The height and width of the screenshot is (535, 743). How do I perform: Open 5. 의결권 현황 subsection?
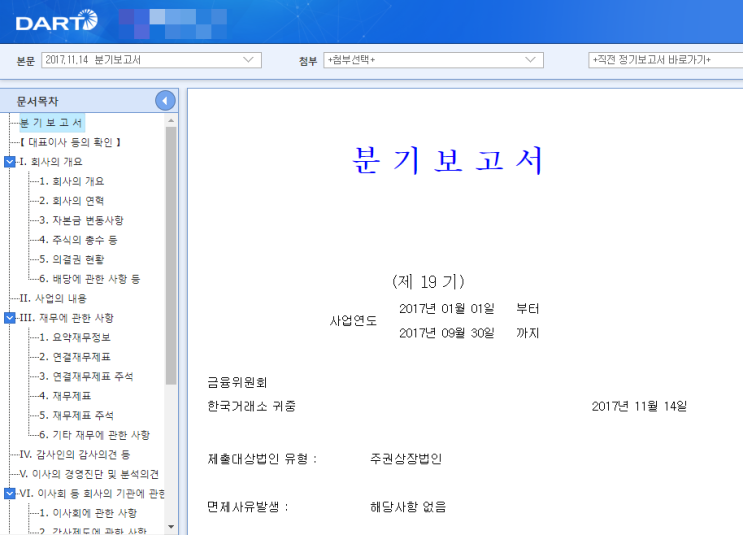coord(72,259)
